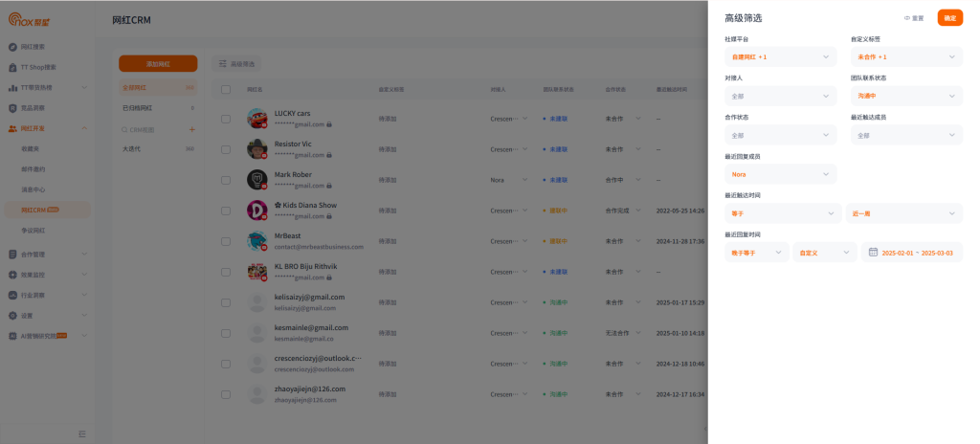Click the sidebar collapse icon at bottom left
Viewport: 980px width, 444px height.
[x=81, y=433]
